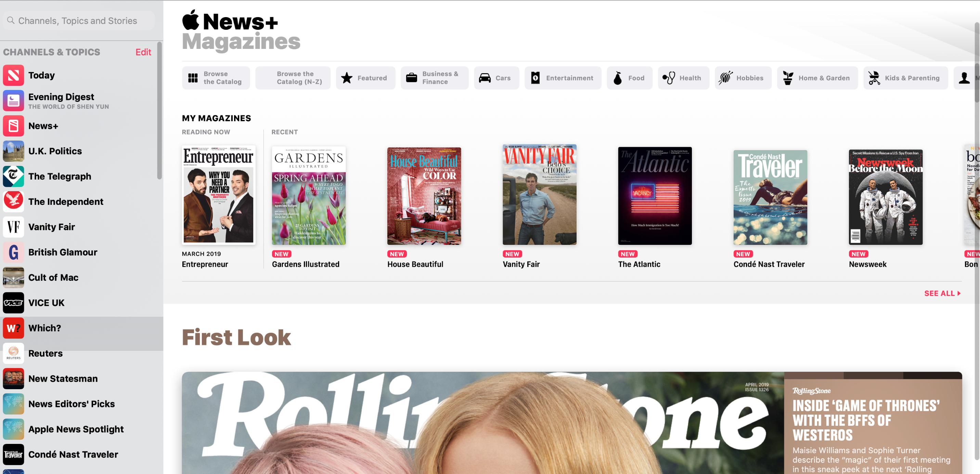The width and height of the screenshot is (980, 474).
Task: Select the News+ sidebar icon
Action: point(13,126)
